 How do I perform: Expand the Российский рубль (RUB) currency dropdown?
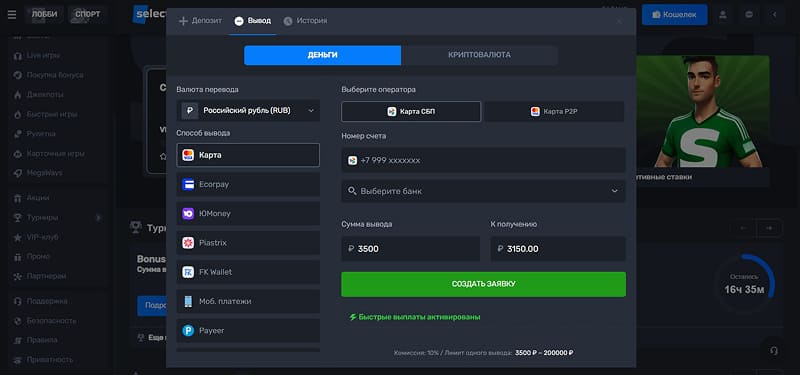(x=248, y=110)
